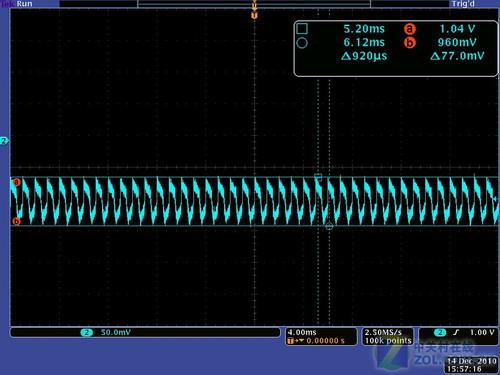Click the Trig'd trigger status label

pos(463,4)
